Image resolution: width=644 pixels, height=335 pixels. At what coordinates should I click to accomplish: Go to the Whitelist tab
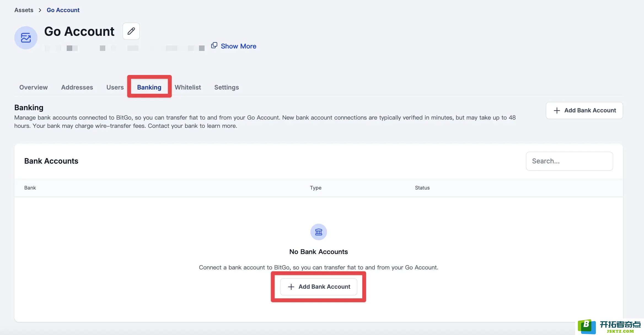188,87
